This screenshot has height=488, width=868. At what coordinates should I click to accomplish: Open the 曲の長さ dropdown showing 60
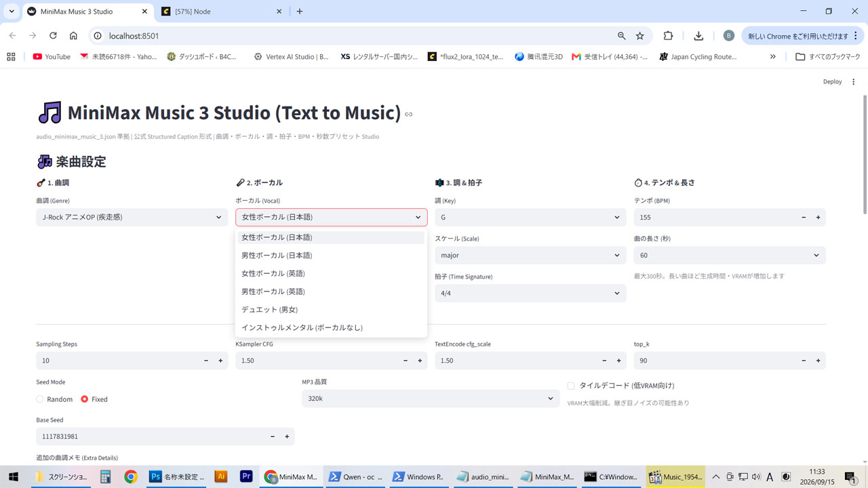(x=730, y=255)
